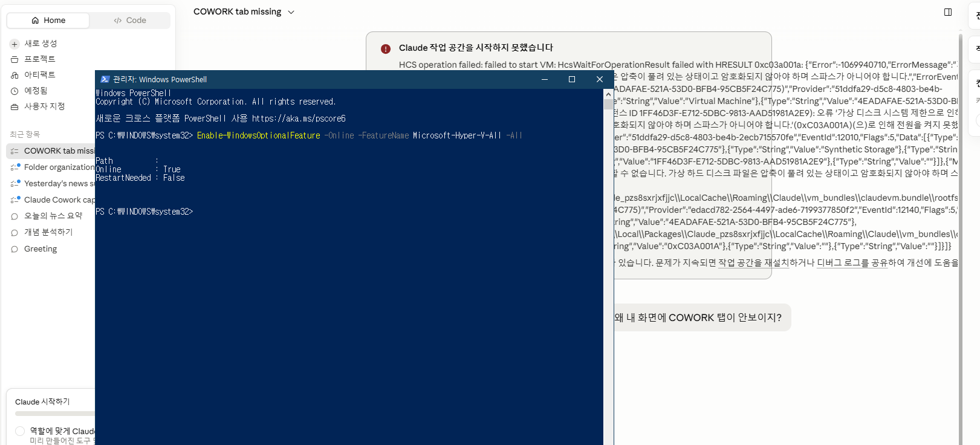Check the '역할에 맞게 Claude' circle
Screen dimensions: 980x445
[x=20, y=431]
